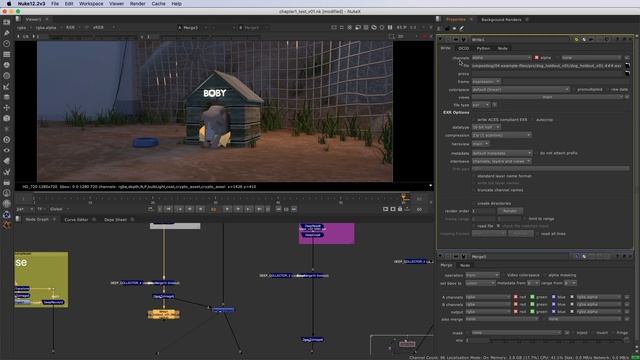The width and height of the screenshot is (640, 360).
Task: Open the Python tab in Write1
Action: [483, 48]
